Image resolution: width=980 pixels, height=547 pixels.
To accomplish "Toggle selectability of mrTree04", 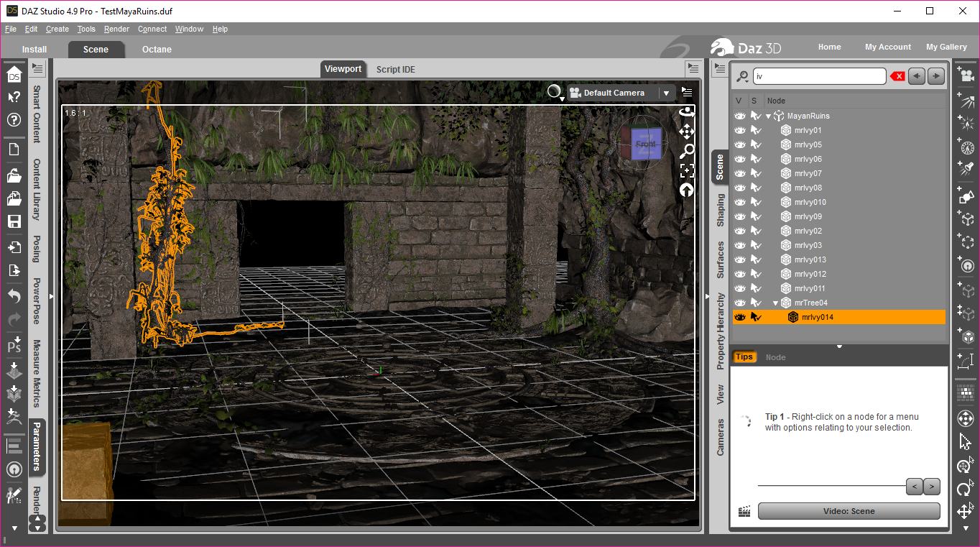I will pyautogui.click(x=756, y=303).
